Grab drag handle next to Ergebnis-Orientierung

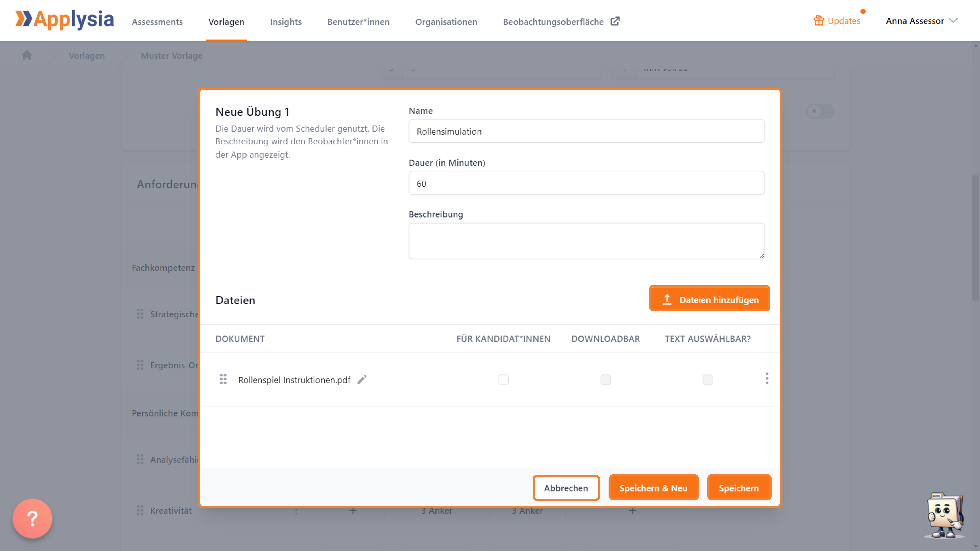point(140,365)
